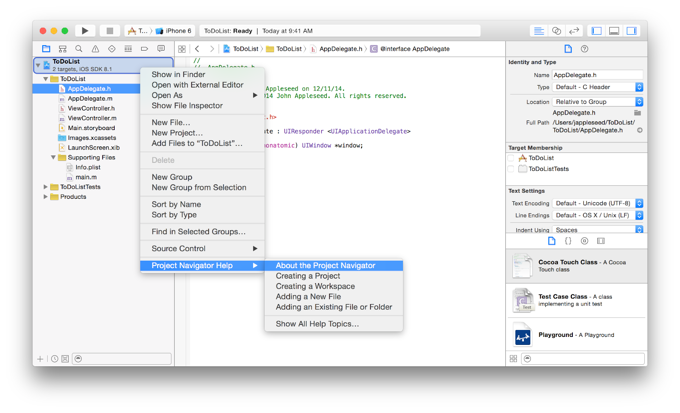Choose Show in Finder
This screenshot has height=413, width=680.
(x=202, y=74)
